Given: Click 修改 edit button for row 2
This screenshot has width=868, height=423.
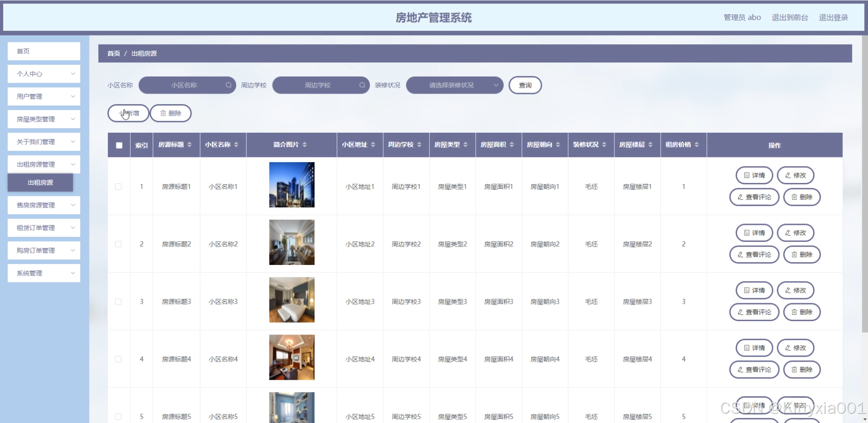Looking at the screenshot, I should tap(795, 233).
